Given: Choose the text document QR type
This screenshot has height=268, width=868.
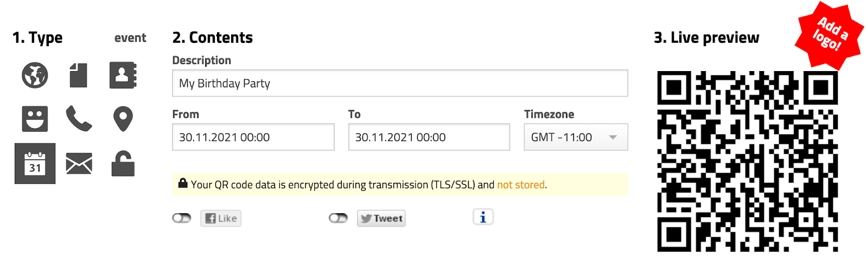Looking at the screenshot, I should (x=79, y=75).
